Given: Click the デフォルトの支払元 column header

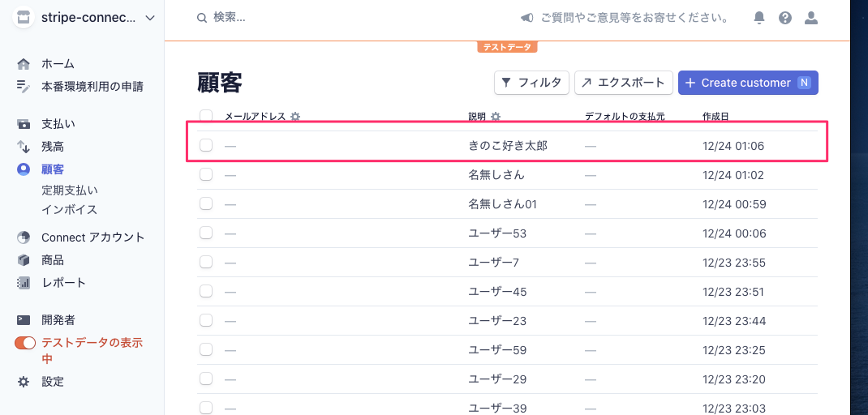Looking at the screenshot, I should (x=625, y=116).
